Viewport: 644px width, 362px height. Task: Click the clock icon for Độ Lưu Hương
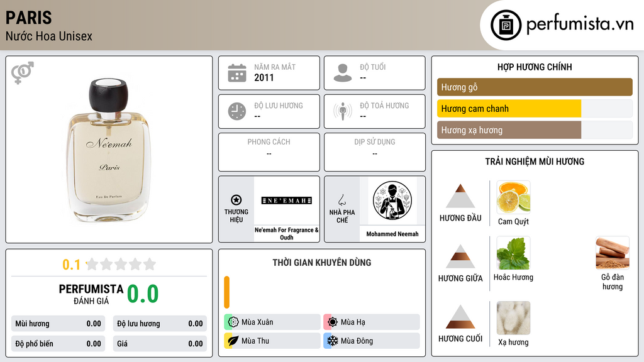coord(237,111)
